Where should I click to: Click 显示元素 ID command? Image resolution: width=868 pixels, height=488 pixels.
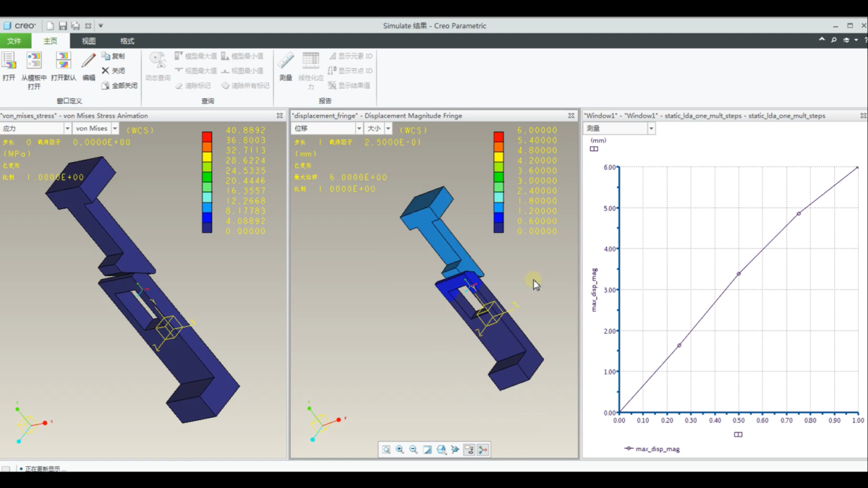pyautogui.click(x=350, y=56)
